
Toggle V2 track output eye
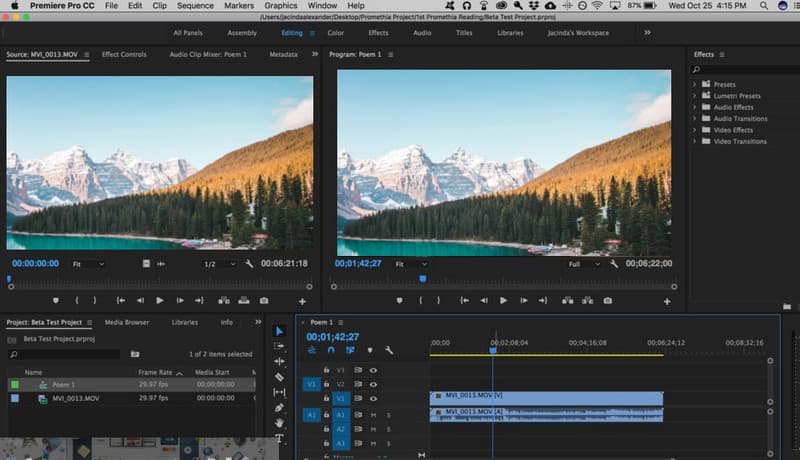click(373, 385)
